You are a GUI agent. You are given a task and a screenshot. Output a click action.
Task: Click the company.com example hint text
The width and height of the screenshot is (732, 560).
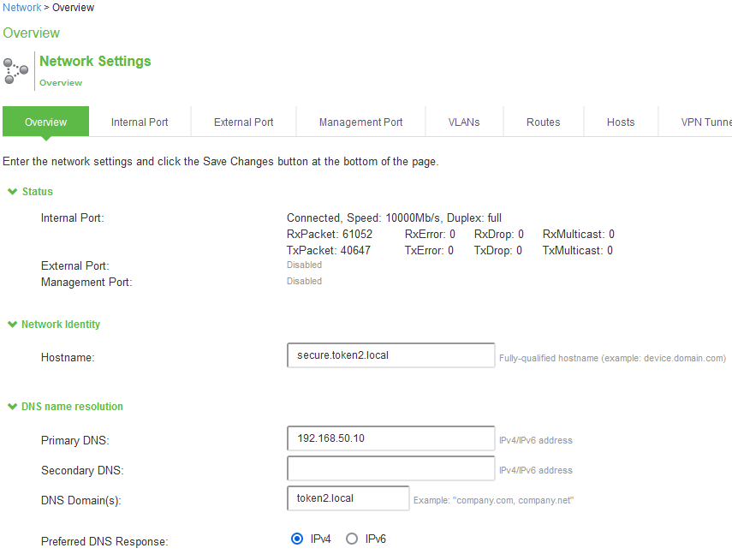(x=493, y=500)
